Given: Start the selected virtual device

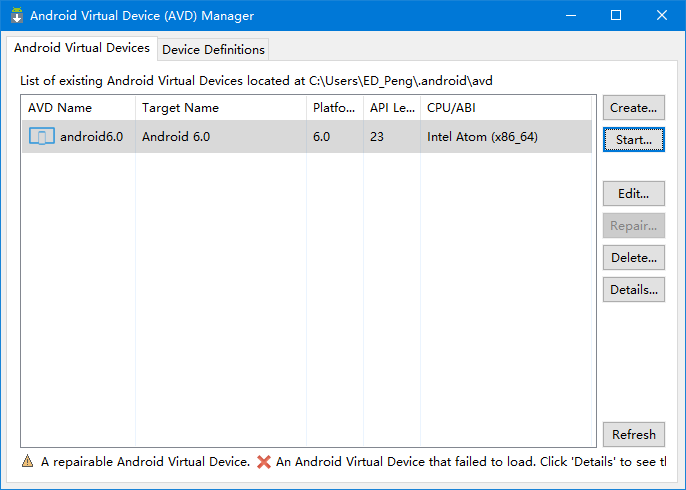Looking at the screenshot, I should (633, 140).
